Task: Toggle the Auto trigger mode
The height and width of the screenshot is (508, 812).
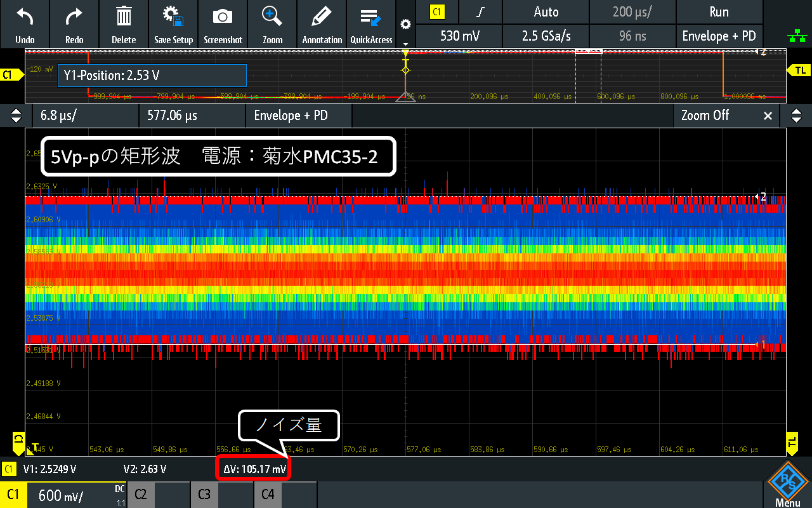Action: pyautogui.click(x=546, y=11)
